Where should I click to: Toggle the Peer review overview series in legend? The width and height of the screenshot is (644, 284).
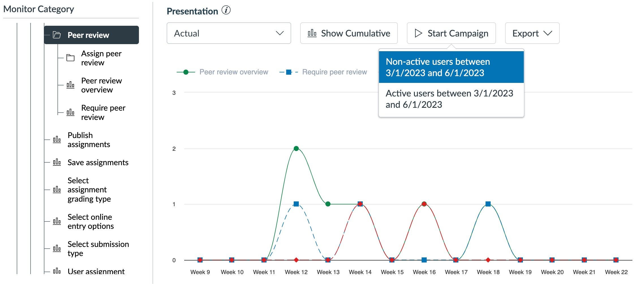point(234,72)
